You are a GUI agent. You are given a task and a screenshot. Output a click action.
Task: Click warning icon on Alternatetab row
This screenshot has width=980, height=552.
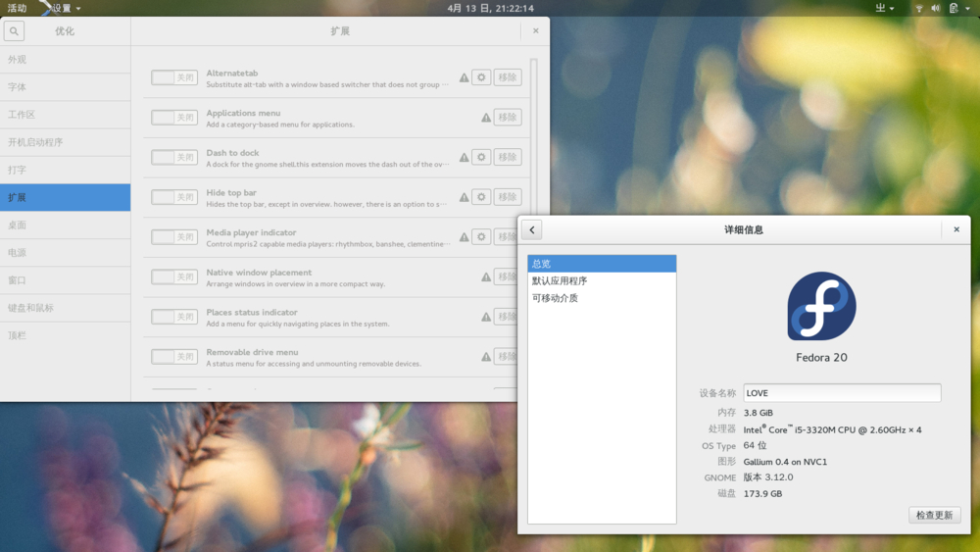[464, 78]
